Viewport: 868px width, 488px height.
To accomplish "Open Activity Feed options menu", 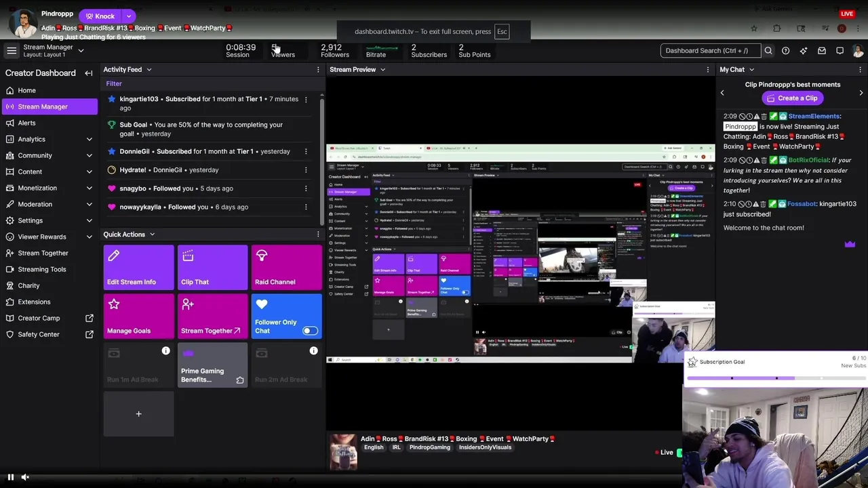I will 318,70.
